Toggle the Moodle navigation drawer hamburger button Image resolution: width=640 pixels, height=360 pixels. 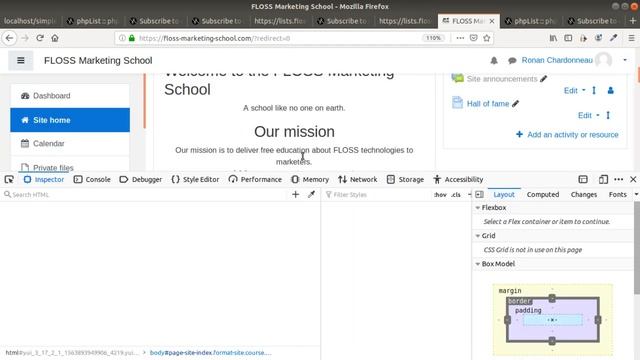(x=21, y=60)
